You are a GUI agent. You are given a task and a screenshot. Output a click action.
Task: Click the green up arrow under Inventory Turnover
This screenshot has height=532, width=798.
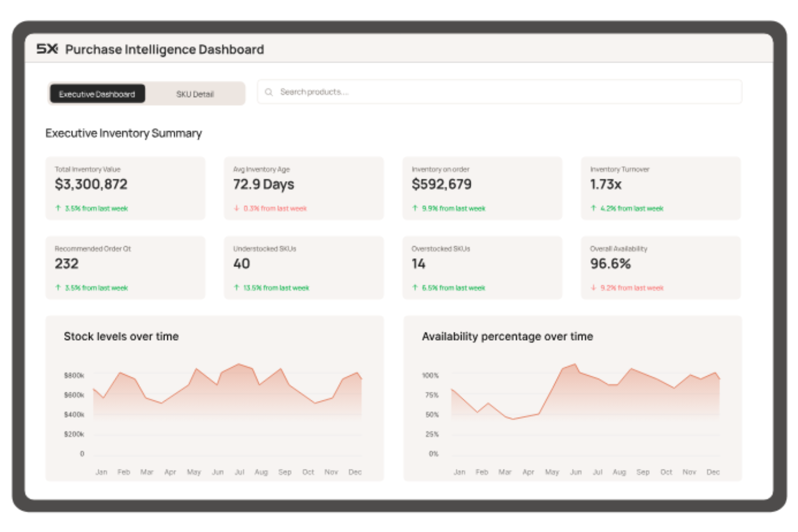[x=594, y=208]
